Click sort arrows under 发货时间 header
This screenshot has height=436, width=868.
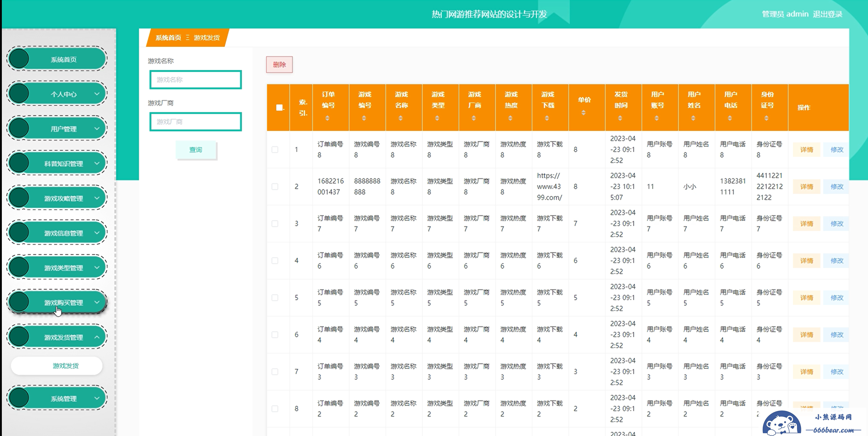point(620,118)
